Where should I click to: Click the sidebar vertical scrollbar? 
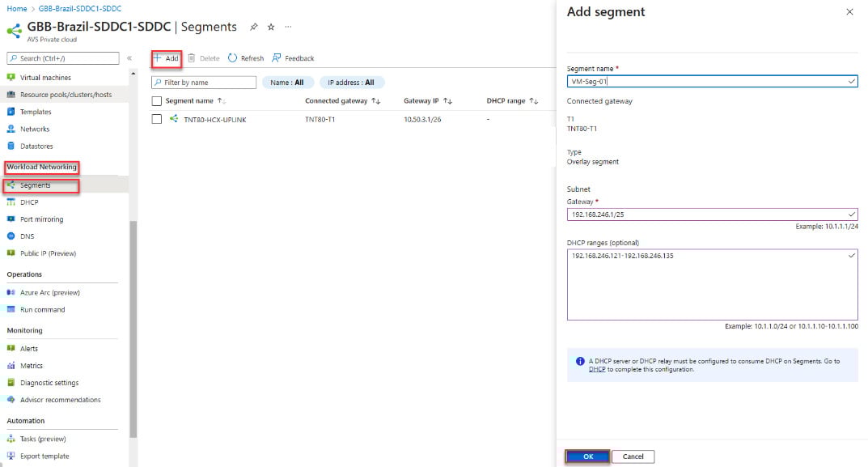pyautogui.click(x=133, y=329)
